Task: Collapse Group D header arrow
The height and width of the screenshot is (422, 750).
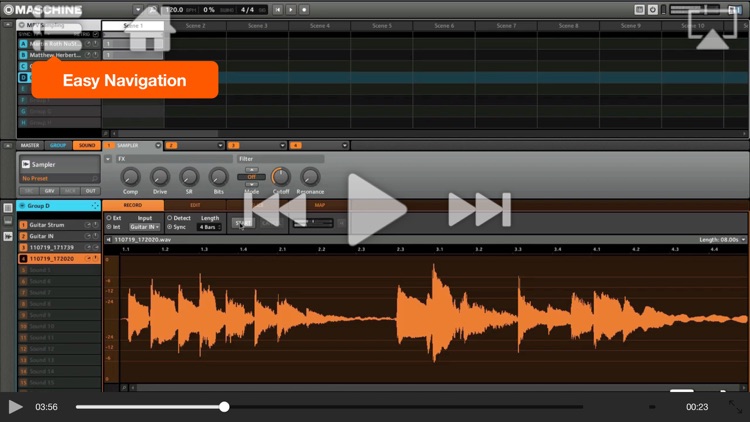Action: click(x=22, y=206)
